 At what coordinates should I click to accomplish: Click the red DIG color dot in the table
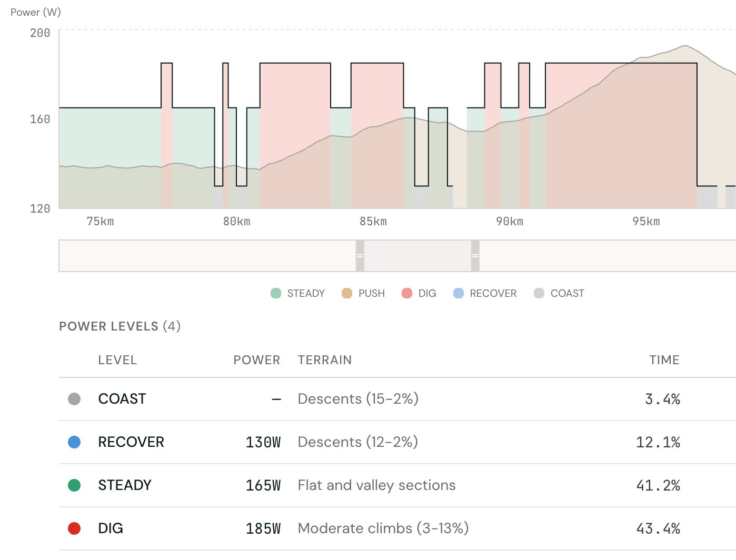coord(74,528)
